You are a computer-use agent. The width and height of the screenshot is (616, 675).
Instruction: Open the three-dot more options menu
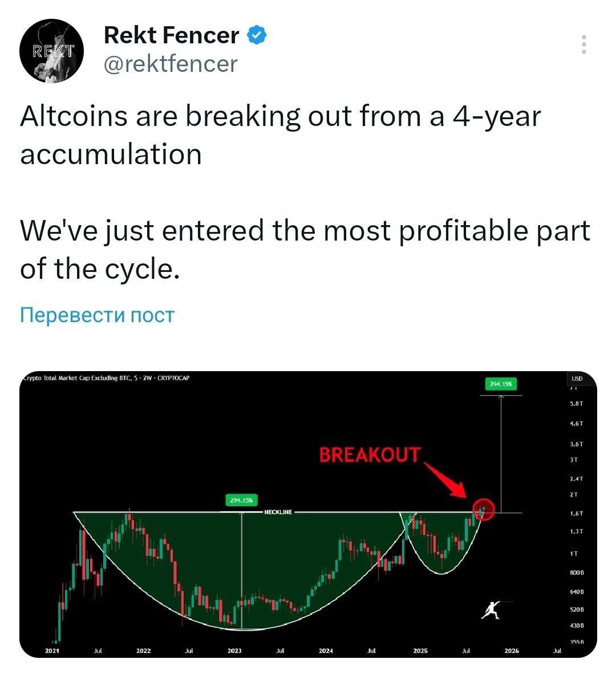click(583, 44)
